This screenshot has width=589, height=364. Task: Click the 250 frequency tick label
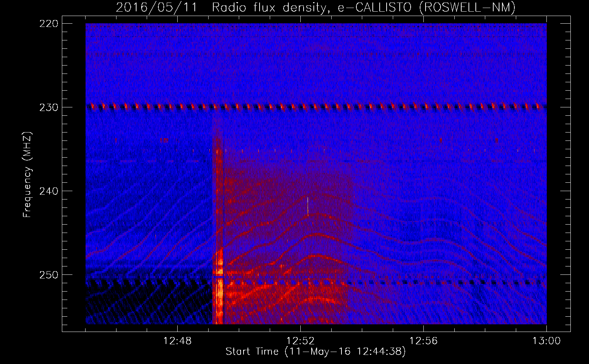[48, 275]
